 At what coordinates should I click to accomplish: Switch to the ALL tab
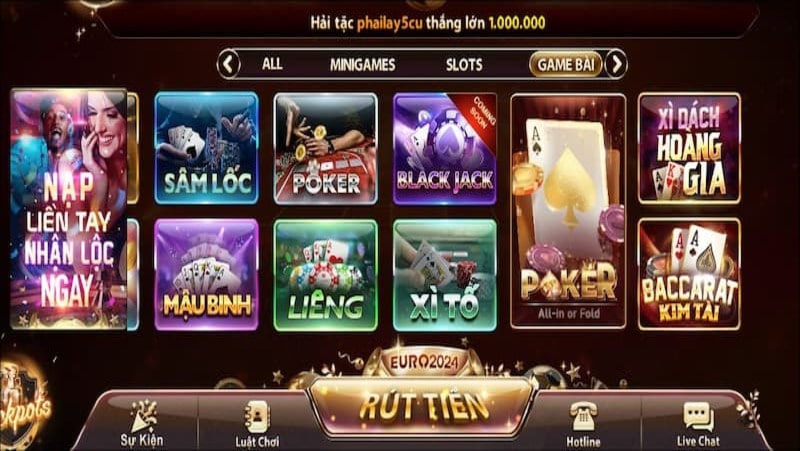coord(272,64)
